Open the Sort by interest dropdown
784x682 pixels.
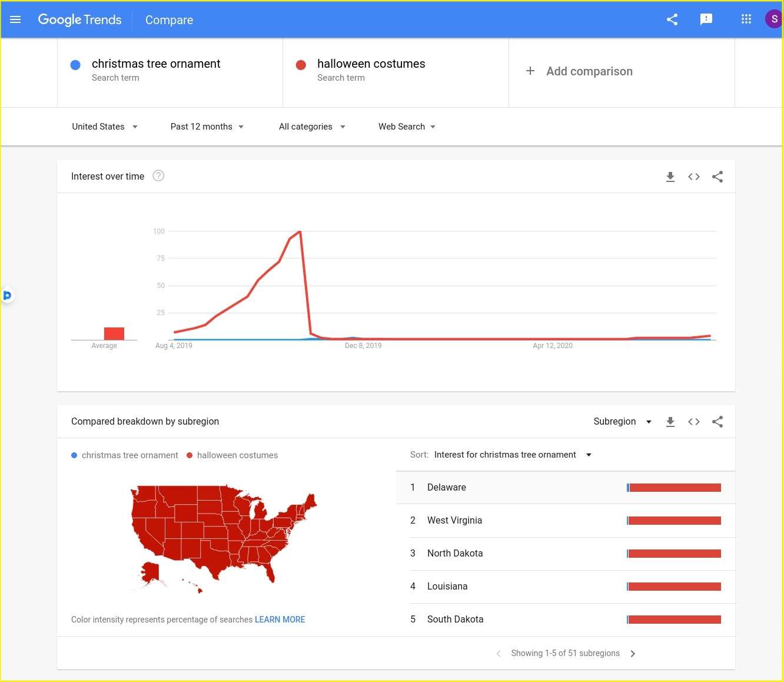pos(513,455)
